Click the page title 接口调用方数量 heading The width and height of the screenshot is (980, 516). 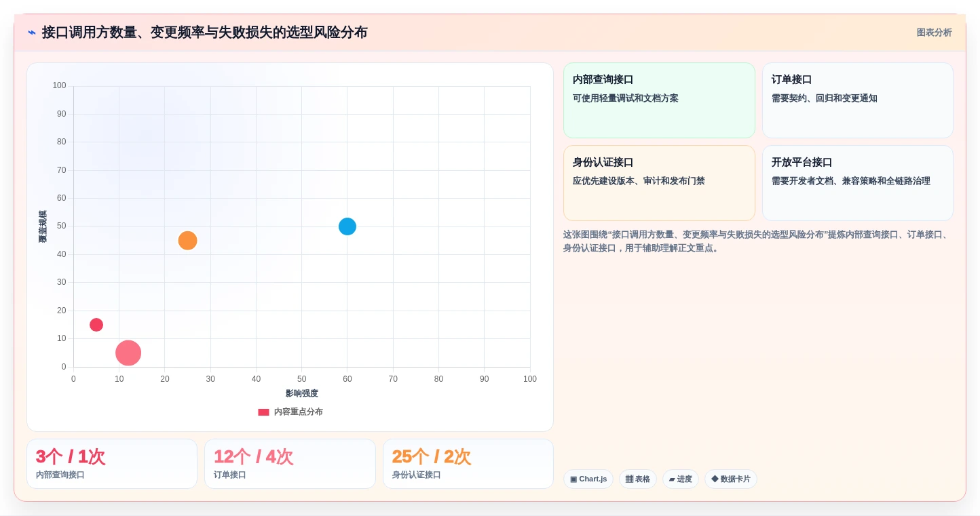204,33
